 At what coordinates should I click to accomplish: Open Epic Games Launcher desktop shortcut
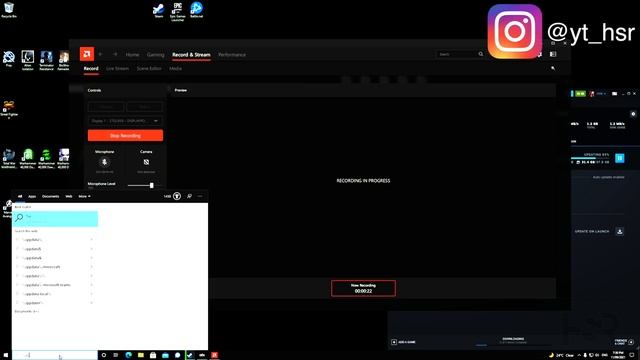[177, 11]
